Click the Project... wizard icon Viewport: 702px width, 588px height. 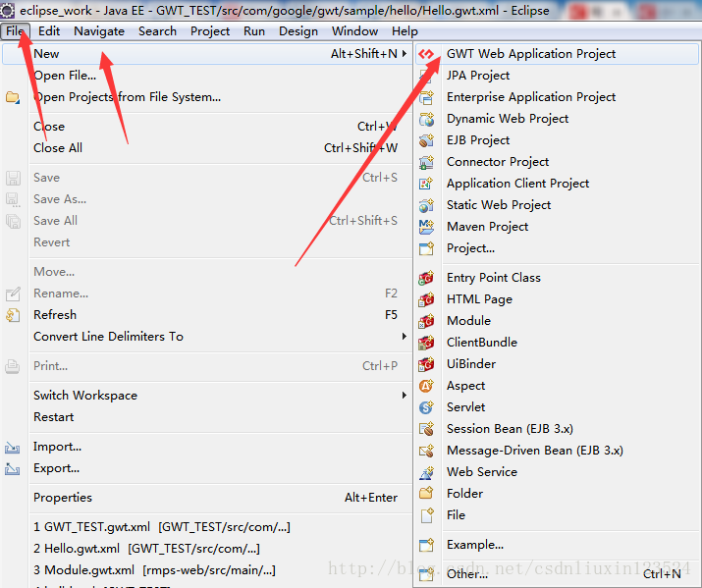(426, 248)
